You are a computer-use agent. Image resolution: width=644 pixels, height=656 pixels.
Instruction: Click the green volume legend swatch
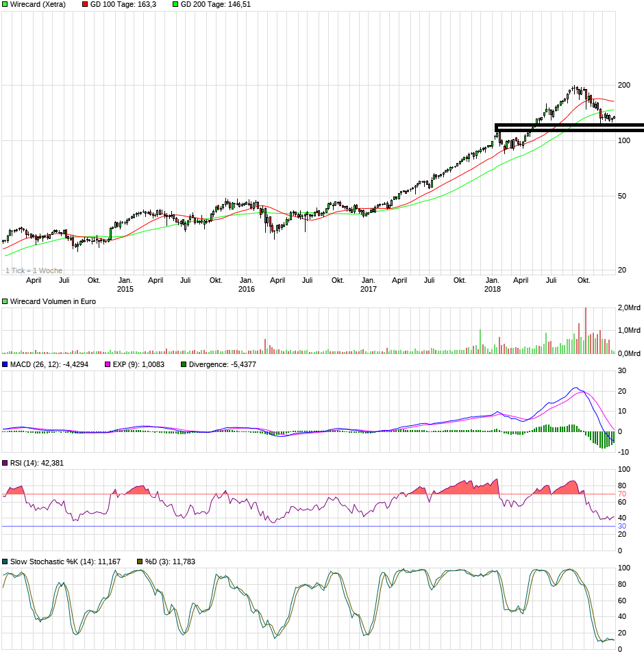point(5,301)
